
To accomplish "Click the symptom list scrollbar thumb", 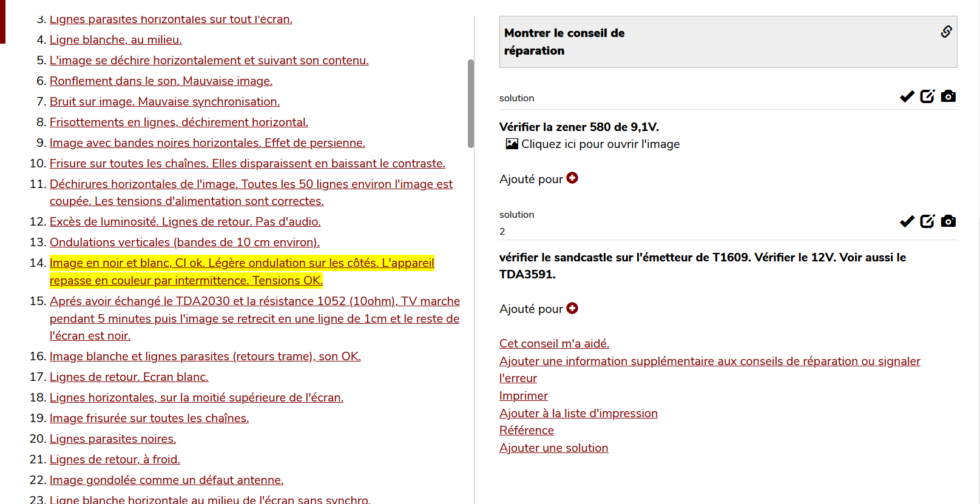I will pos(470,103).
